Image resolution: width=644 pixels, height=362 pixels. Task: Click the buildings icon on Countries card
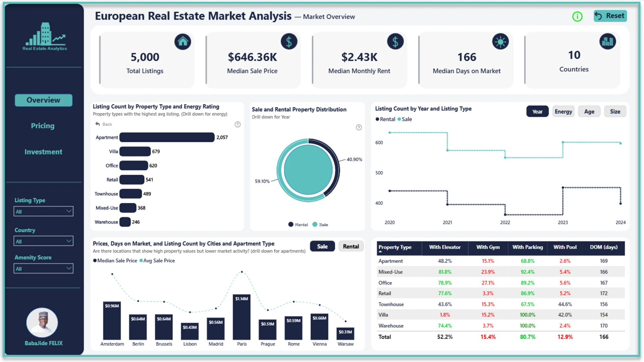click(x=607, y=42)
